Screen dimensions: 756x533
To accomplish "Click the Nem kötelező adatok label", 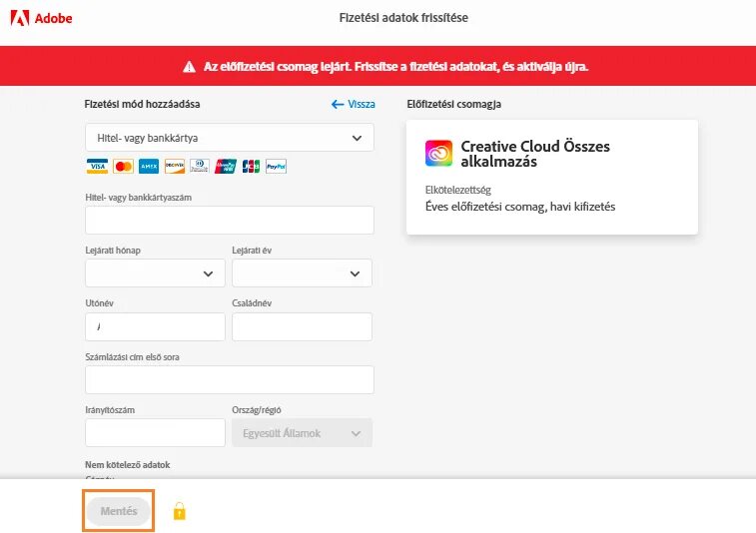I will coord(127,465).
